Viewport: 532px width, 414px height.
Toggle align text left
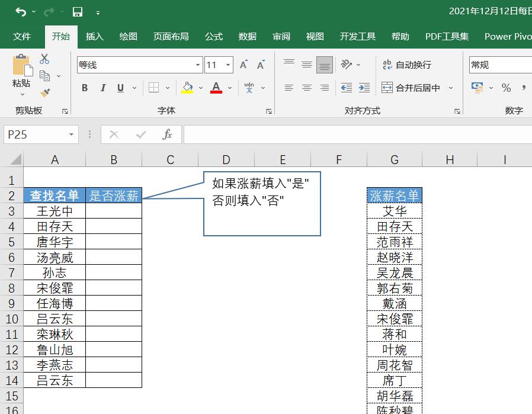pyautogui.click(x=289, y=88)
